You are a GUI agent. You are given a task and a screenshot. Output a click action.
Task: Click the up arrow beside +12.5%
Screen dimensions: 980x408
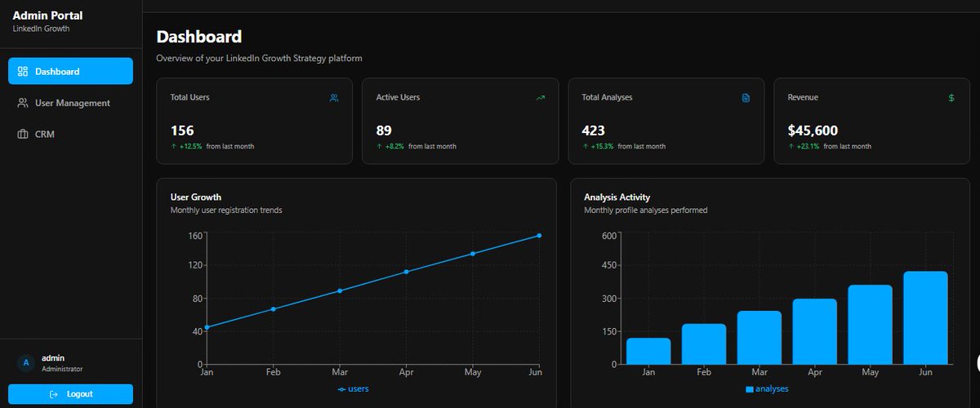(x=173, y=146)
